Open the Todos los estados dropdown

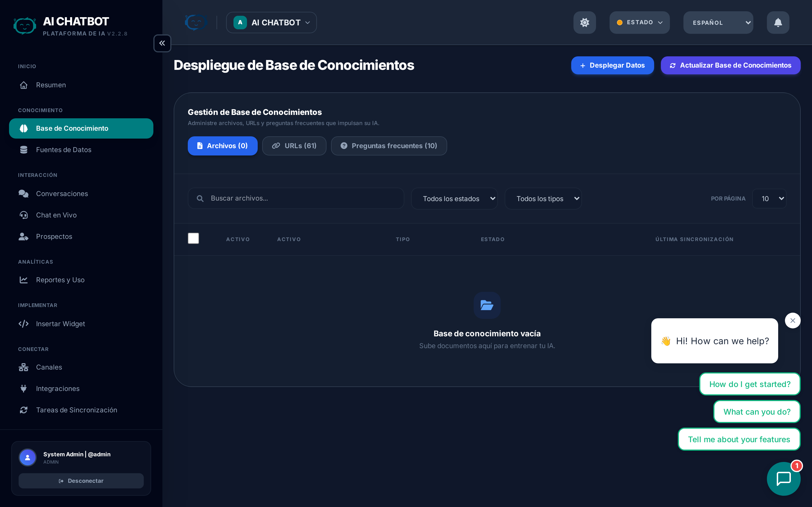point(454,199)
